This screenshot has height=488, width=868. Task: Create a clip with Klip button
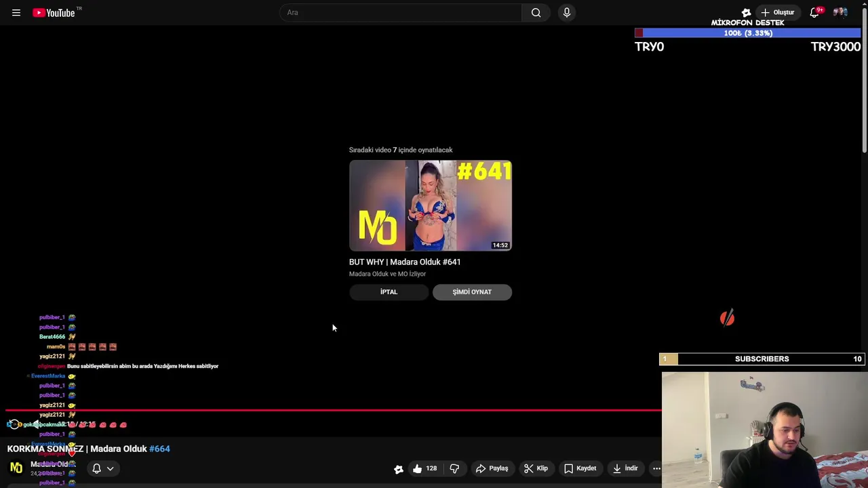click(x=536, y=468)
